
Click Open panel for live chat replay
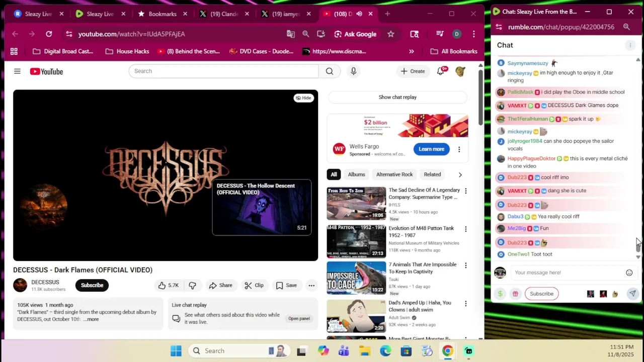[299, 318]
